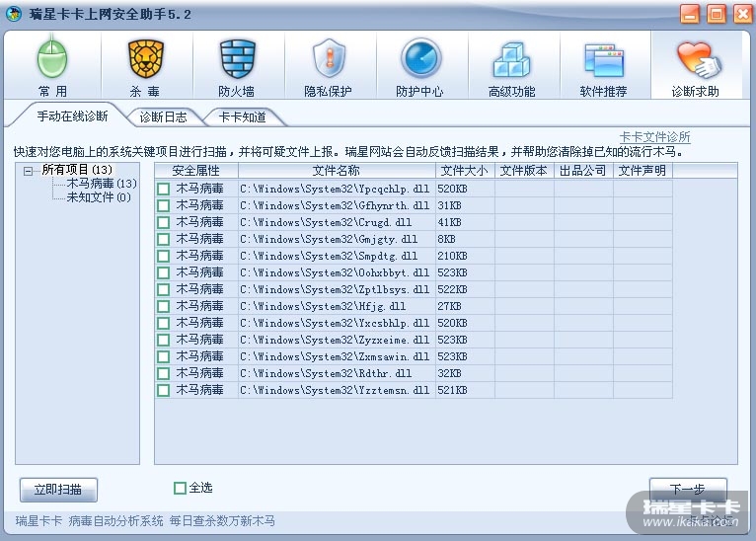Screen dimensions: 756x541
Task: Sort by the 文件版本 column header
Action: point(524,171)
